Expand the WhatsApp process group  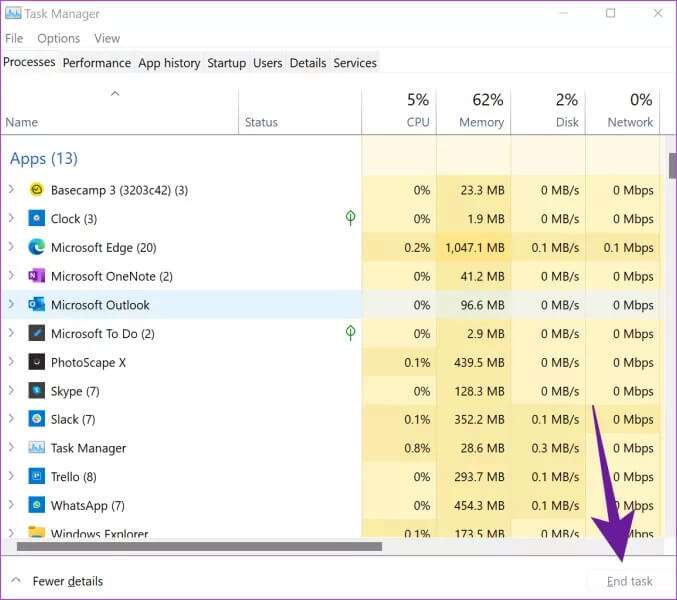pyautogui.click(x=12, y=505)
